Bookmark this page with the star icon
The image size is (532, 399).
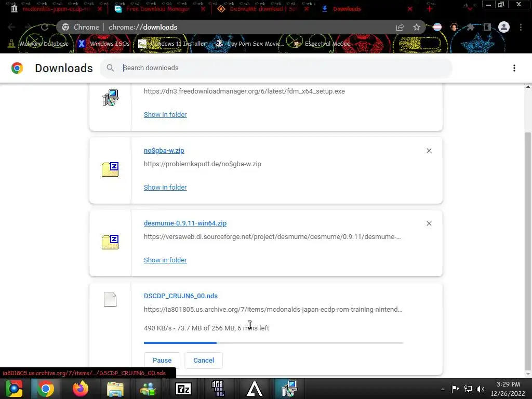[x=417, y=27]
